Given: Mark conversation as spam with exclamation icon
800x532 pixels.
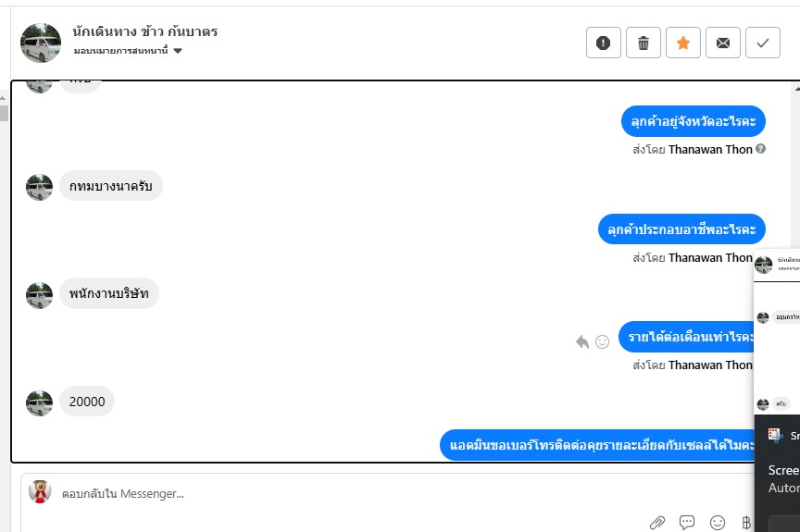Looking at the screenshot, I should coord(603,43).
